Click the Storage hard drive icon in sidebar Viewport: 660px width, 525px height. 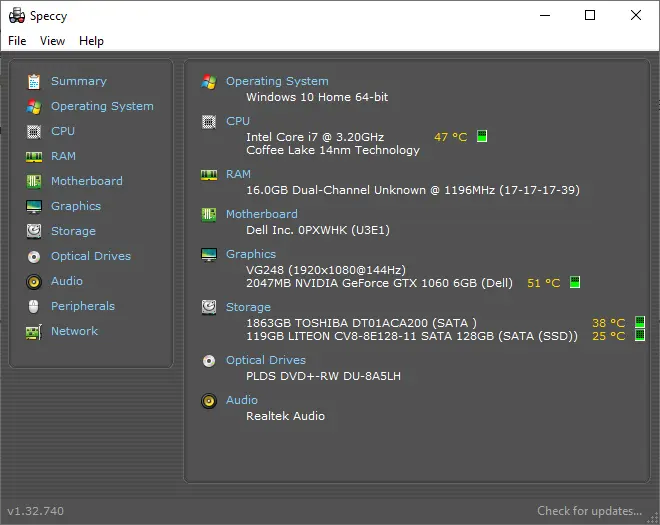34,231
